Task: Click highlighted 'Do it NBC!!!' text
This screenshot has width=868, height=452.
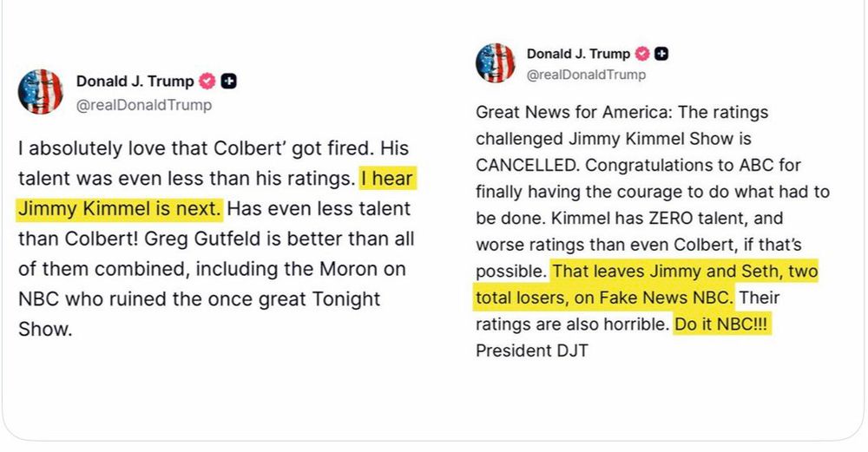Action: click(722, 324)
